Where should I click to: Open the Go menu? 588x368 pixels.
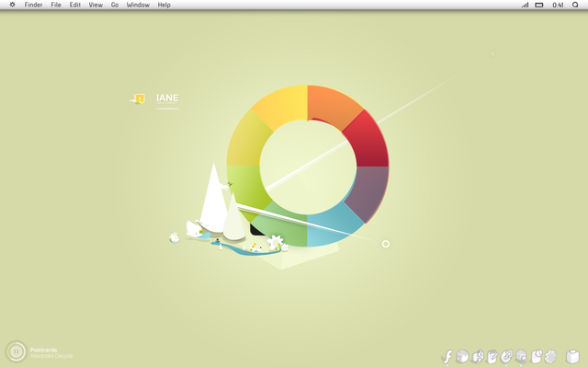(115, 5)
